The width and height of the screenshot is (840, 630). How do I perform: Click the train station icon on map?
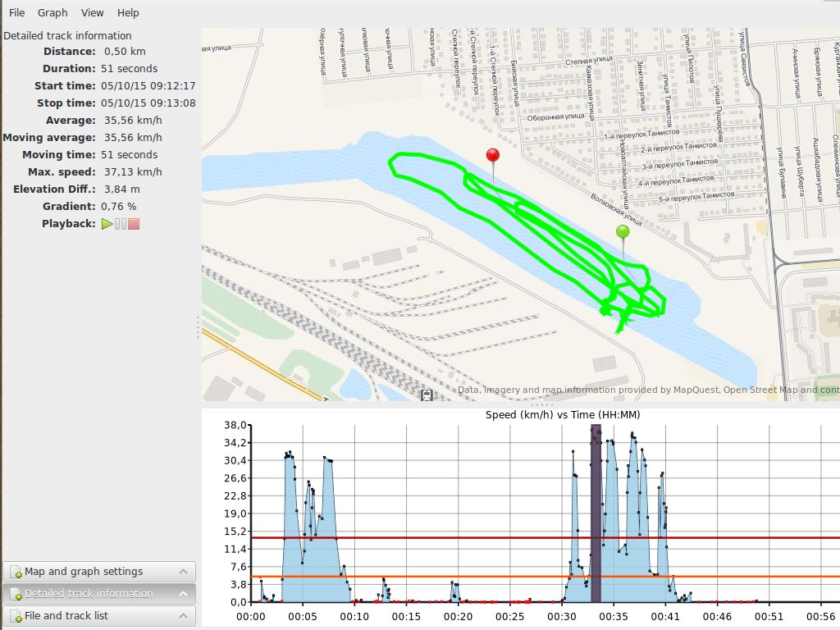(427, 395)
